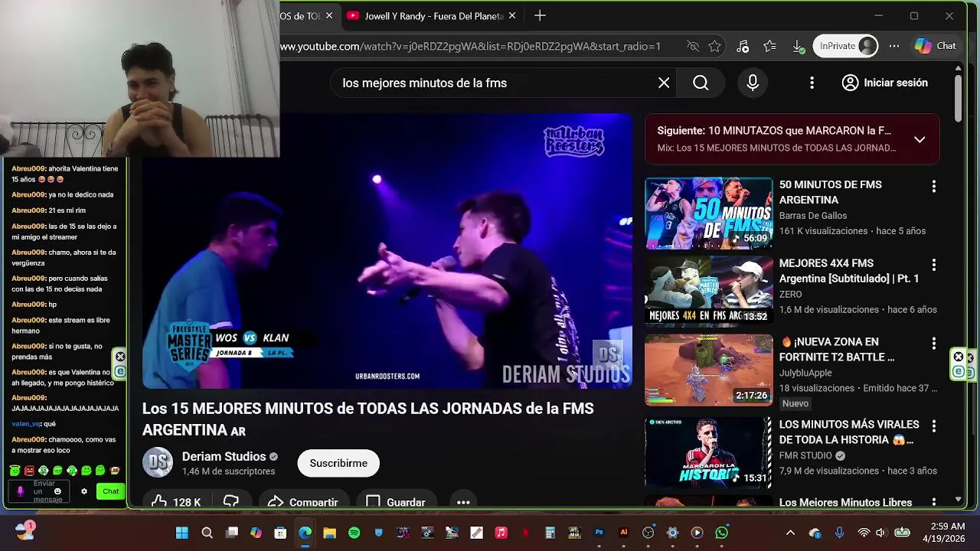Select the angry red emote
This screenshot has width=980, height=551.
point(29,471)
